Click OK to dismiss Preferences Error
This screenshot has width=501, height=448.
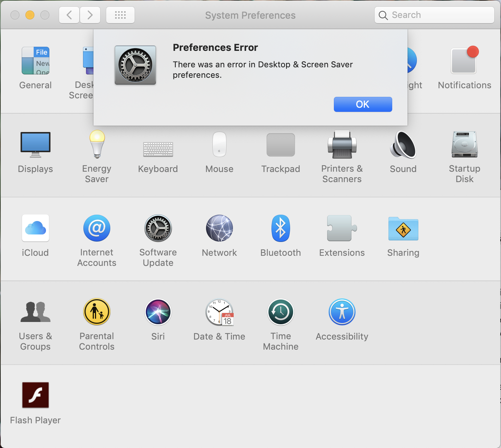[x=363, y=104]
